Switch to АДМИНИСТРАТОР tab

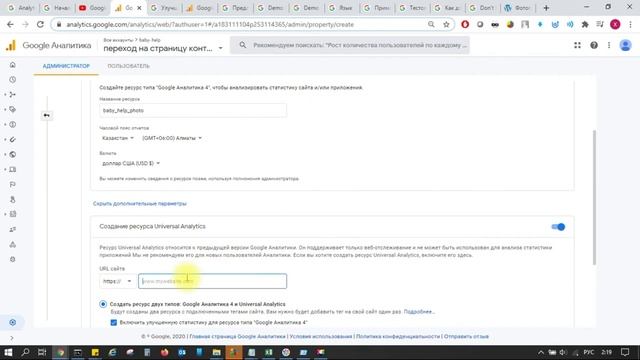[x=66, y=66]
